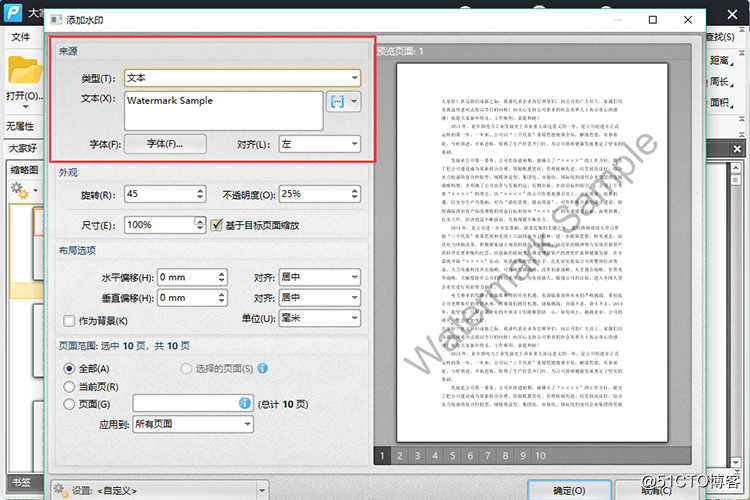Expand the macro icon dropdown arrow

(354, 101)
